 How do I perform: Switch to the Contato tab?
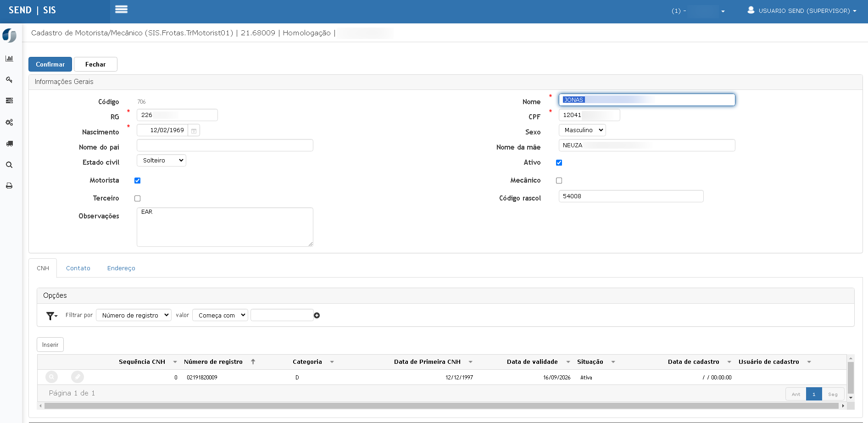[x=78, y=268]
